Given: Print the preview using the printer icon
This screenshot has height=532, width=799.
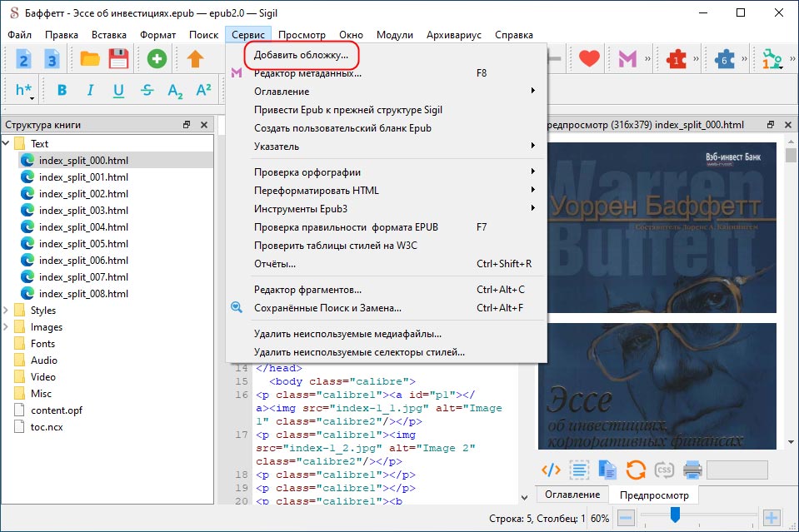Looking at the screenshot, I should point(692,470).
